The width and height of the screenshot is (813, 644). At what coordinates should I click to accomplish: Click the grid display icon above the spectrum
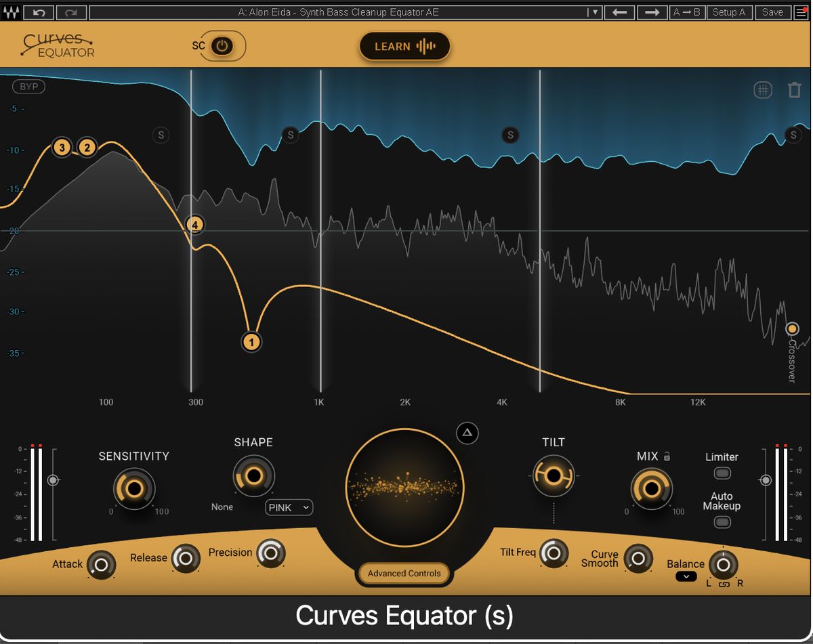(763, 89)
